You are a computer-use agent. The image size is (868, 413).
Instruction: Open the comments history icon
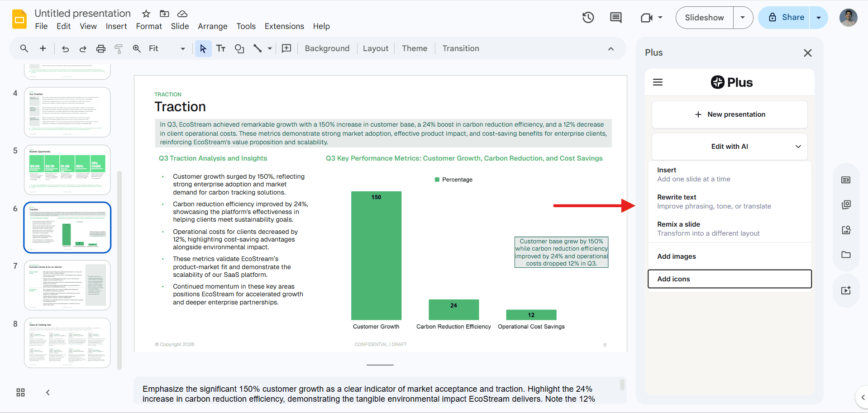tap(616, 18)
